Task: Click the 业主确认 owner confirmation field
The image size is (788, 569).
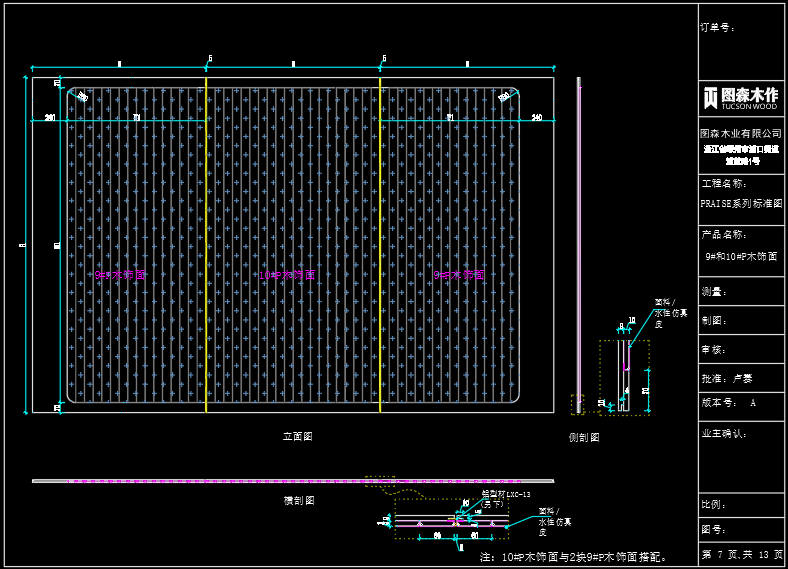Action: 724,434
